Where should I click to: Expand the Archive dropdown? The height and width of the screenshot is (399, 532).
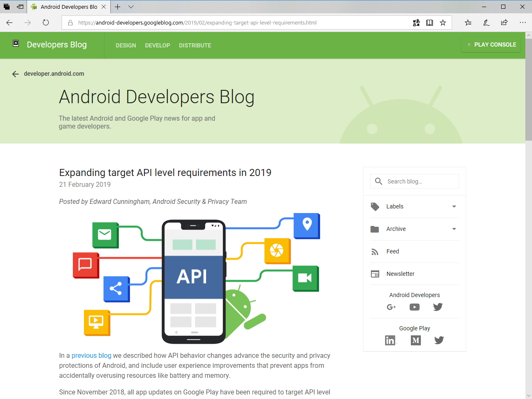(x=453, y=229)
